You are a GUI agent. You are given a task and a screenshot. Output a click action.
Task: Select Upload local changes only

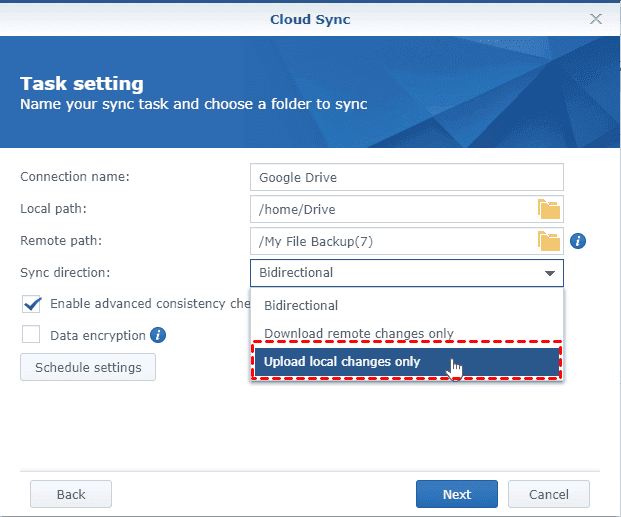342,362
